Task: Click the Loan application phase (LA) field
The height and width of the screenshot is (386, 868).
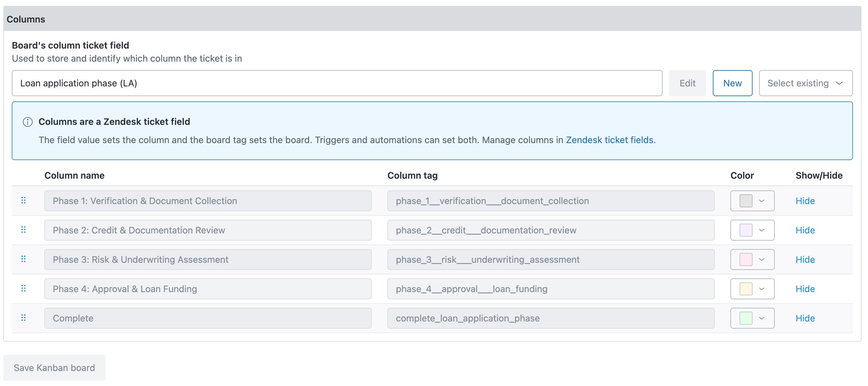Action: click(337, 83)
